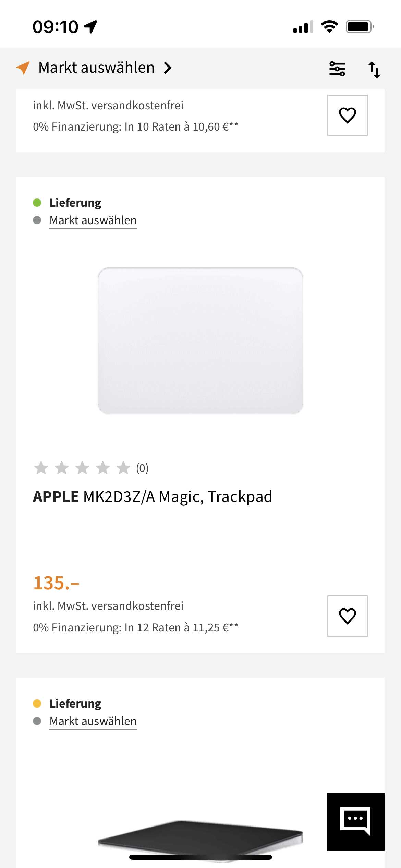Screen dimensions: 401x868
Task: Tap the five-star rating row
Action: [82, 468]
